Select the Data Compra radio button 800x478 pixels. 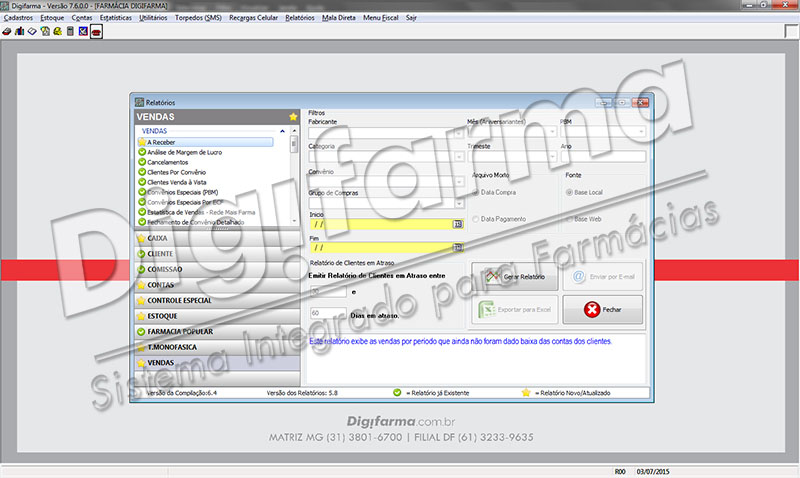tap(476, 192)
